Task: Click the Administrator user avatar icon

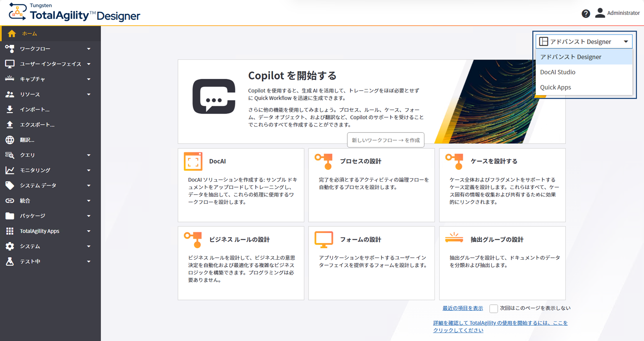Action: click(600, 13)
